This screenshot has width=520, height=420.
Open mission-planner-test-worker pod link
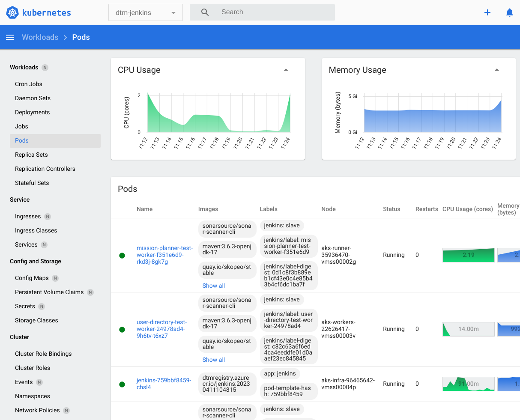pos(165,255)
